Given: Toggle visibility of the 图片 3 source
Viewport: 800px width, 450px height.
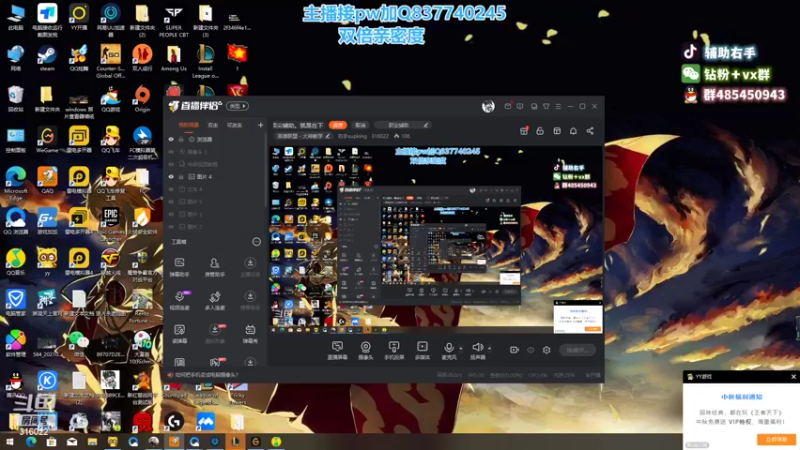Looking at the screenshot, I should pos(171,214).
